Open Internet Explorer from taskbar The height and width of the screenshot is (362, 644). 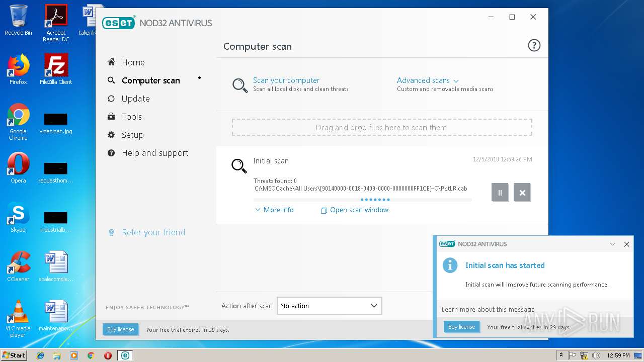pyautogui.click(x=40, y=355)
